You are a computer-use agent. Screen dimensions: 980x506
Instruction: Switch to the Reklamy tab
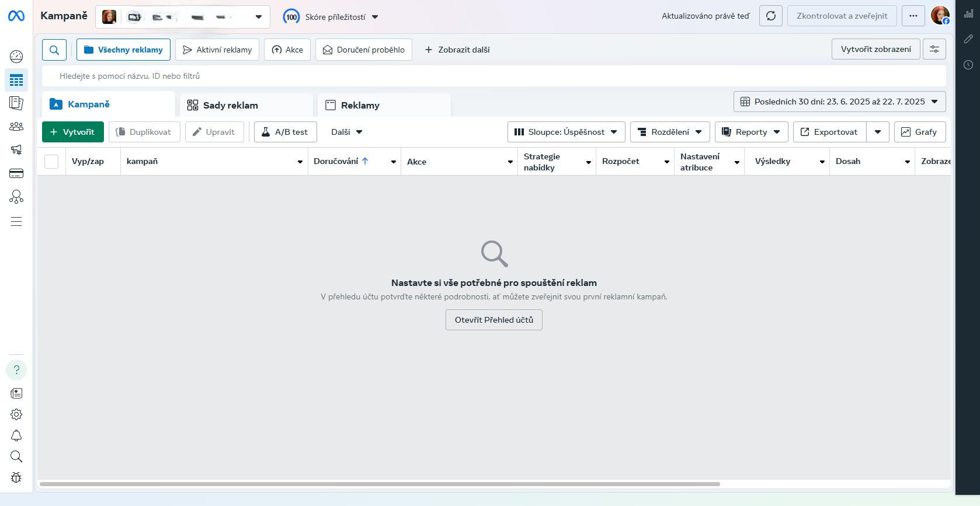360,106
